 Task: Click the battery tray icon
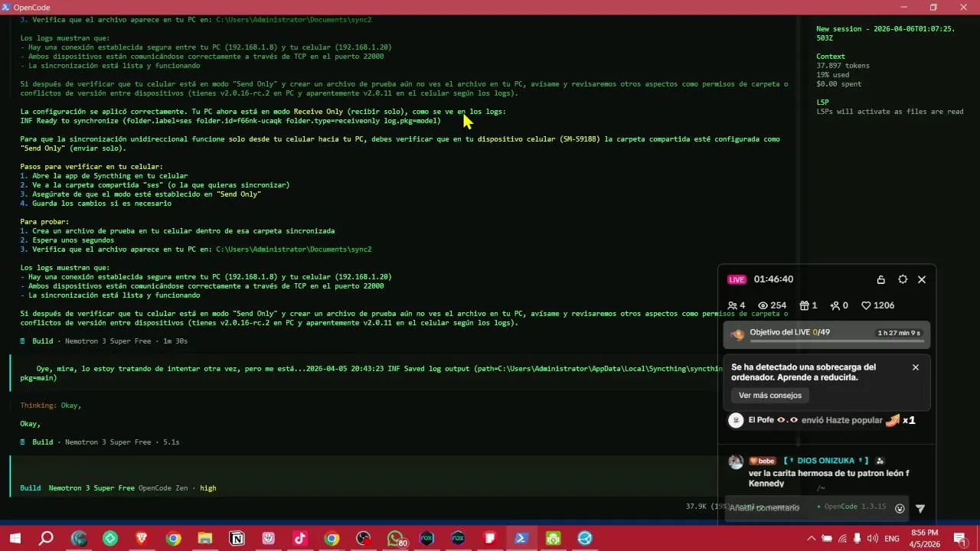(827, 539)
